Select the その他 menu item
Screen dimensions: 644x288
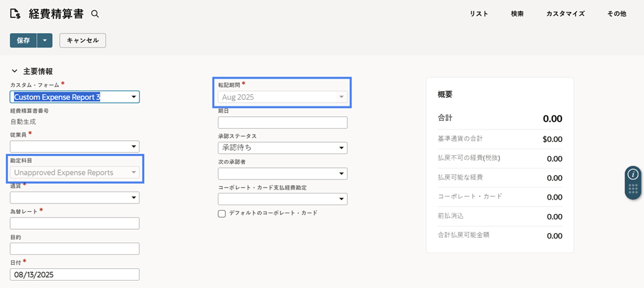[616, 14]
